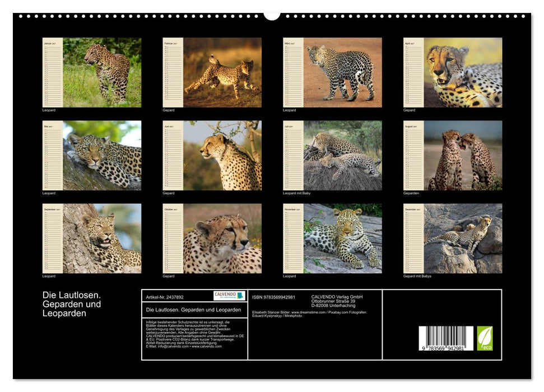The image size is (544, 392).
Task: Click the CALVENDO logo
Action: [x=229, y=296]
